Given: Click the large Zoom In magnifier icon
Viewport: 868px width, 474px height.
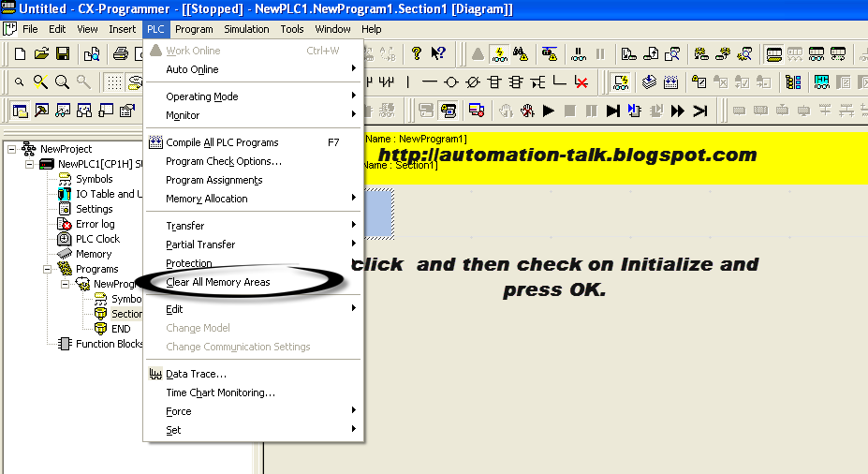Looking at the screenshot, I should click(x=62, y=82).
